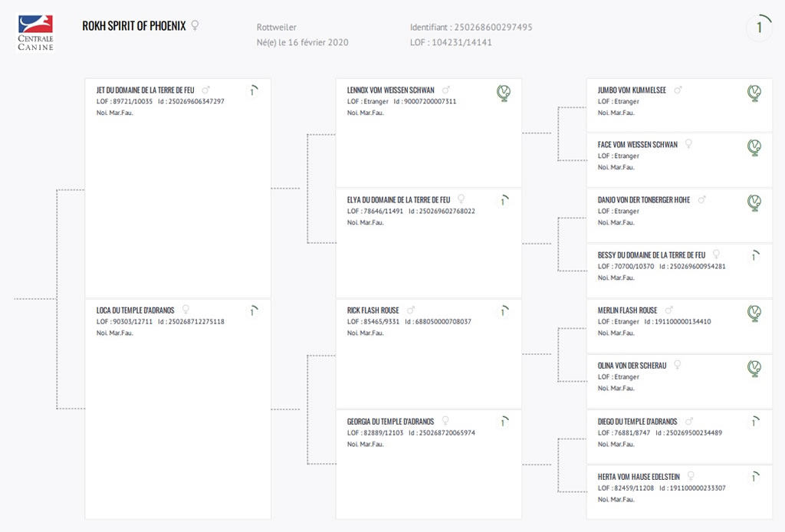
Task: Click trophy icon on Olina von der Scherau
Action: point(754,369)
